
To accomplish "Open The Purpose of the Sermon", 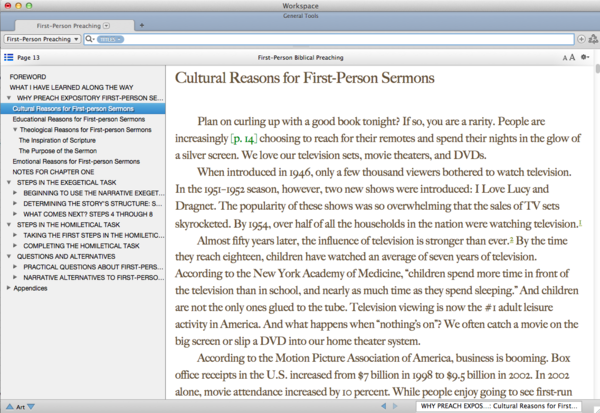I will coord(58,151).
